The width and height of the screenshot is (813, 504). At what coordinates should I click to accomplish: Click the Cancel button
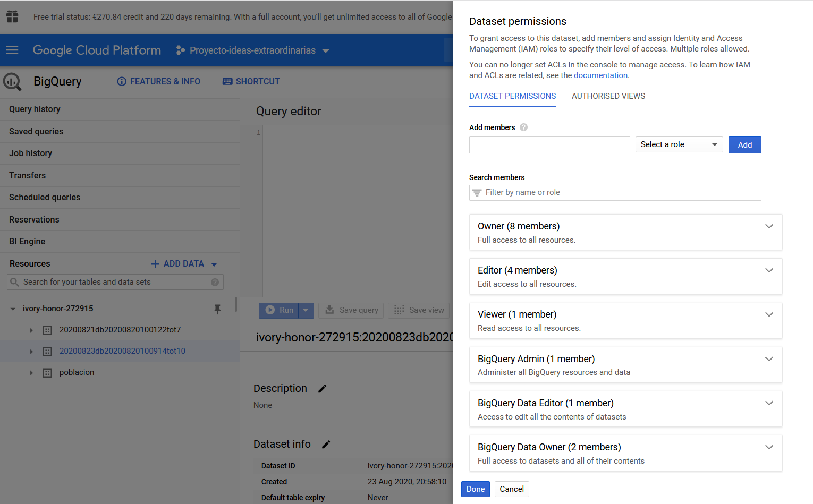click(512, 489)
